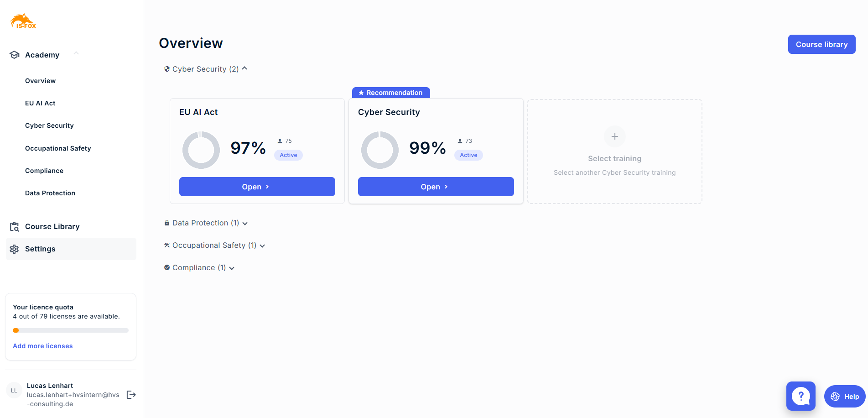Click the Settings gear icon

[x=15, y=249]
